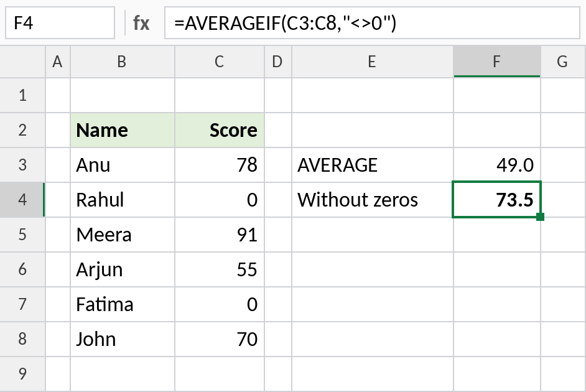Image resolution: width=586 pixels, height=392 pixels.
Task: Select column C header
Action: coord(220,62)
